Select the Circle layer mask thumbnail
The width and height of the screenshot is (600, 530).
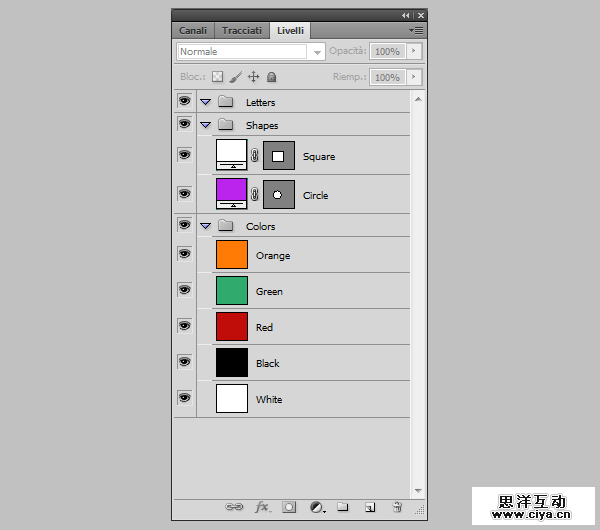pyautogui.click(x=278, y=194)
